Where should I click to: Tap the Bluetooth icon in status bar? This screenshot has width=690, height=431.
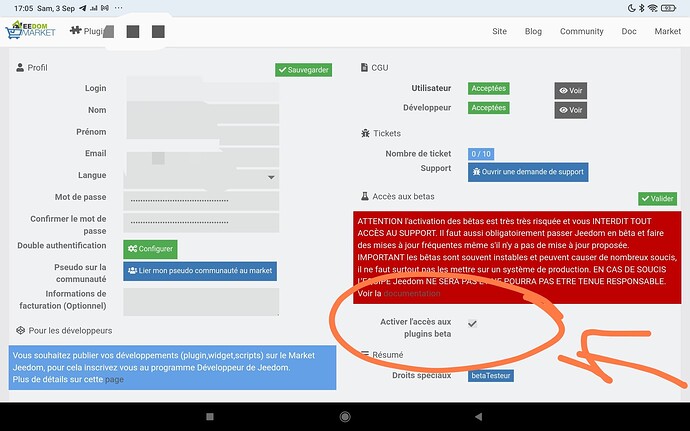(642, 8)
